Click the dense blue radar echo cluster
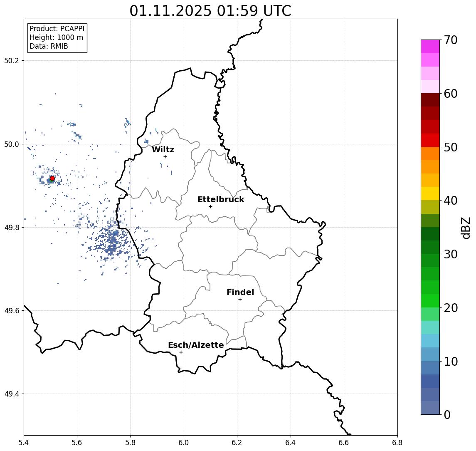The width and height of the screenshot is (476, 451). (112, 242)
